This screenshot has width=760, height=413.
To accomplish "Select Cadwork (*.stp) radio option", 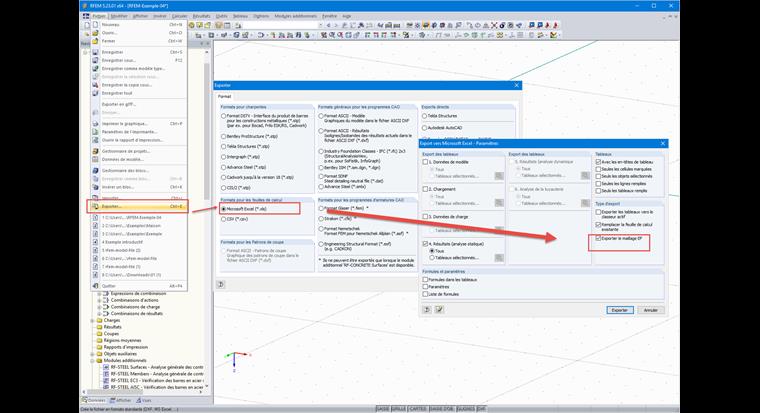I will [x=223, y=177].
